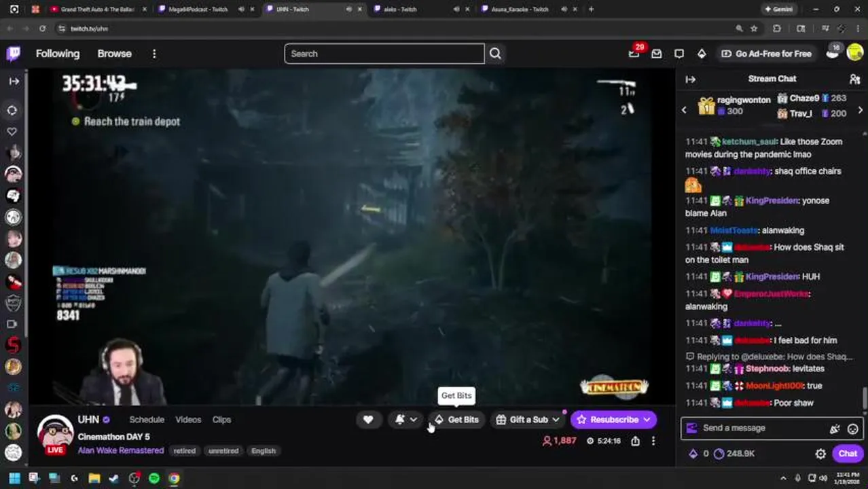Open the chat community users icon
The height and width of the screenshot is (489, 868).
pyautogui.click(x=854, y=79)
